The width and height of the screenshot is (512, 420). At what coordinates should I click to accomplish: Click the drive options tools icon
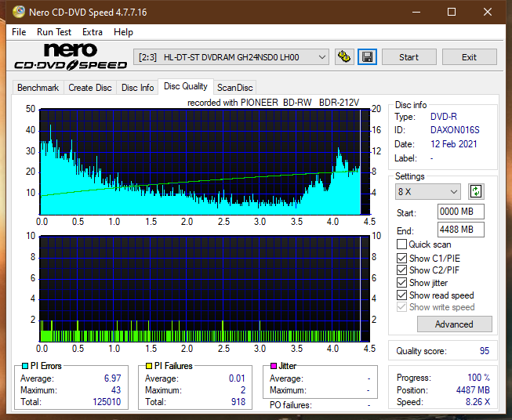coord(344,57)
